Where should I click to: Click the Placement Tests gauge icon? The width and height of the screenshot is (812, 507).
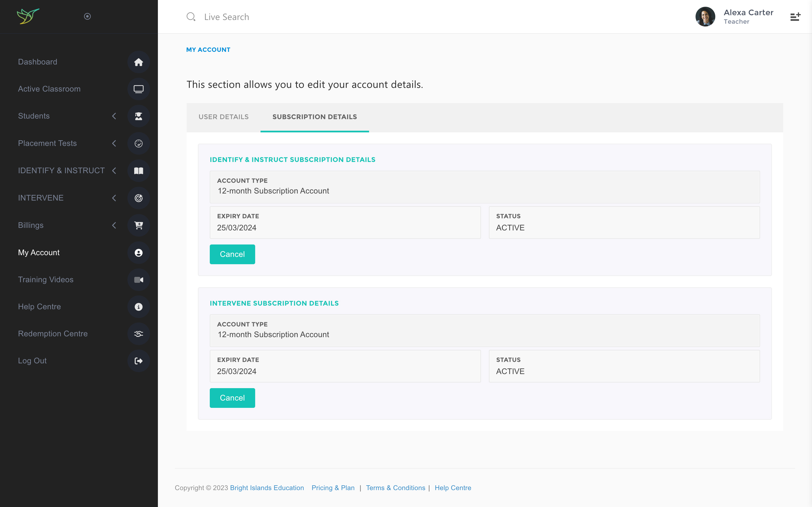click(139, 143)
